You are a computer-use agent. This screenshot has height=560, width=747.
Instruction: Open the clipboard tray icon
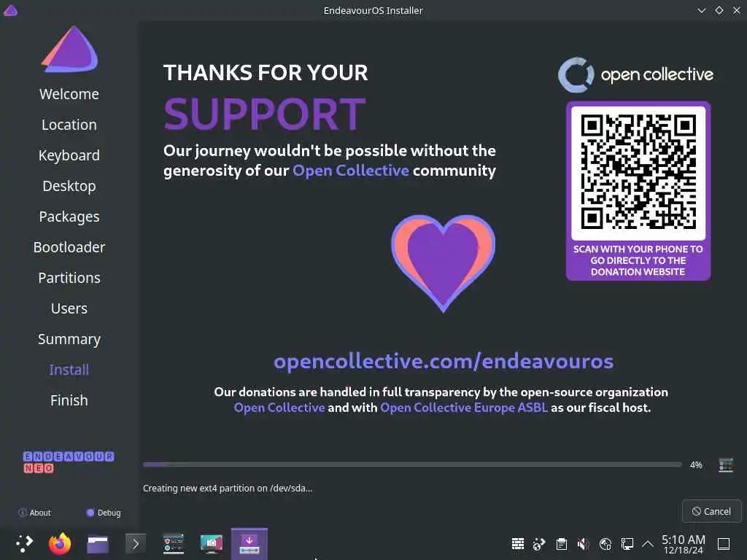pyautogui.click(x=562, y=543)
